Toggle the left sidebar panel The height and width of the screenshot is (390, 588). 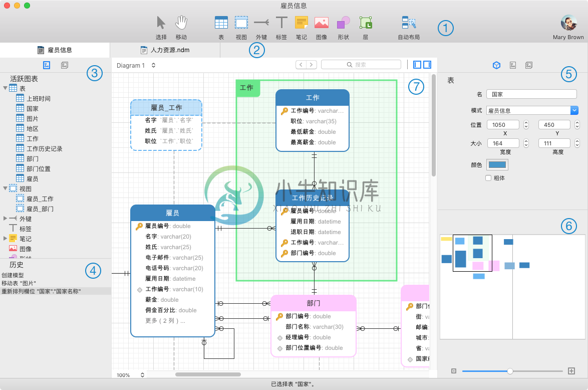coord(417,65)
